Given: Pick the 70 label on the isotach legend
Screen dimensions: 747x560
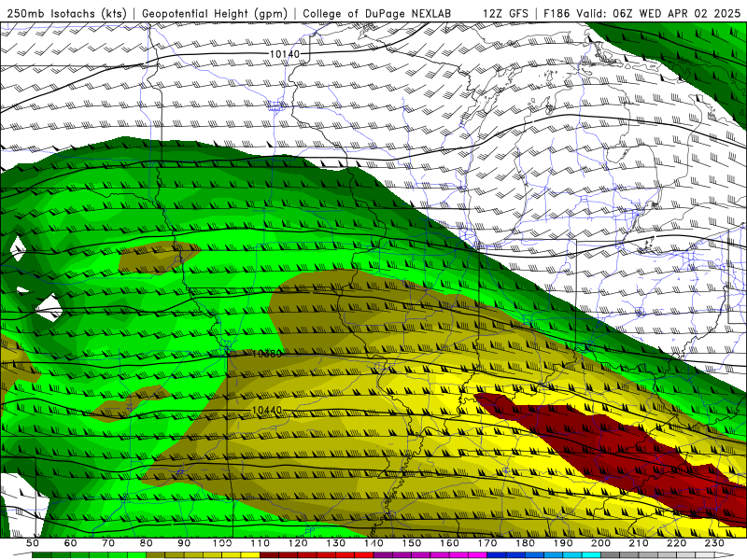Looking at the screenshot, I should point(108,543).
